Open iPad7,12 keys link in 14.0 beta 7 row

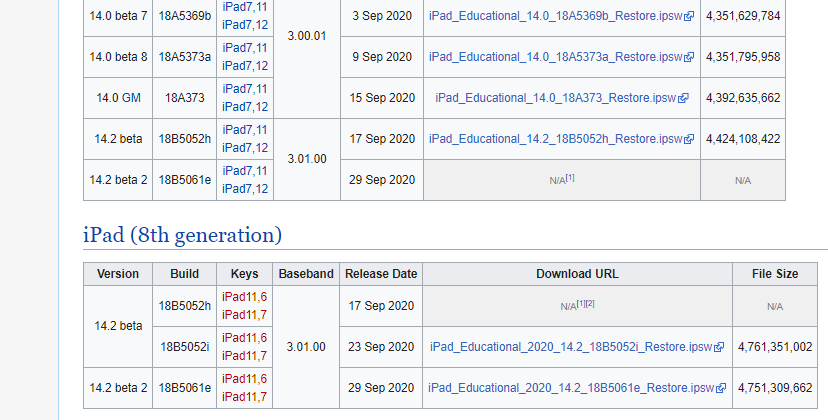[245, 25]
